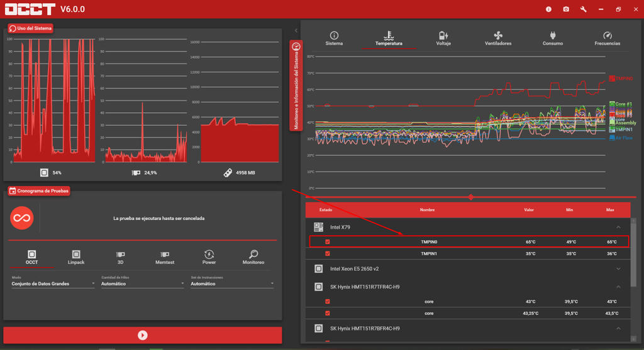This screenshot has width=644, height=350.
Task: Collapse the monitoring panel arrow
Action: pos(296,31)
